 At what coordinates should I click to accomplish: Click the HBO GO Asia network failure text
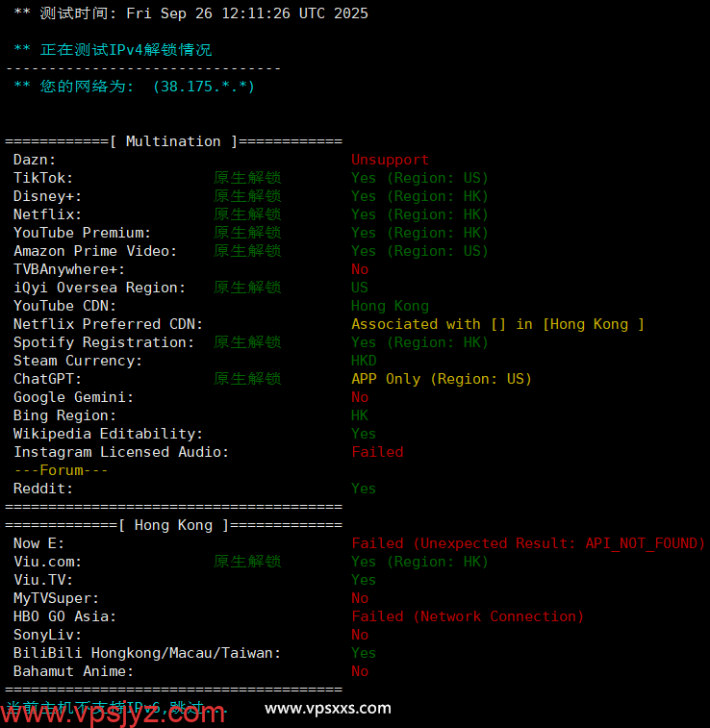point(468,616)
